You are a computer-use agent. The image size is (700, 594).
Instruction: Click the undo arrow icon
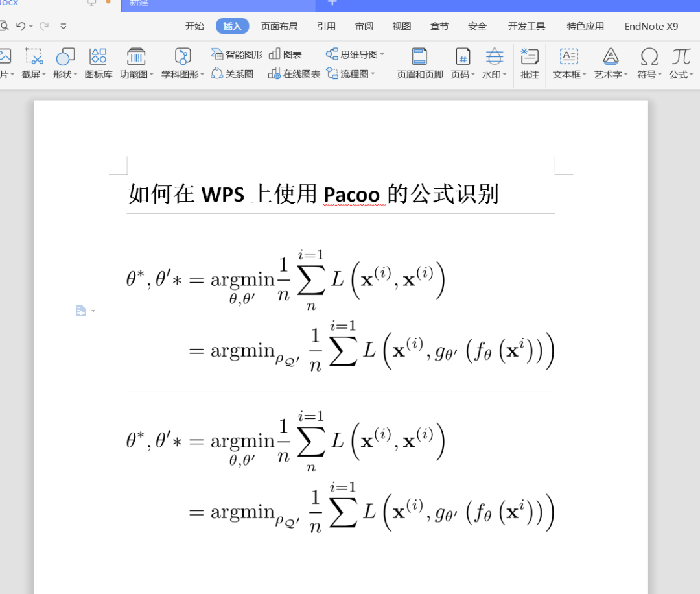21,26
